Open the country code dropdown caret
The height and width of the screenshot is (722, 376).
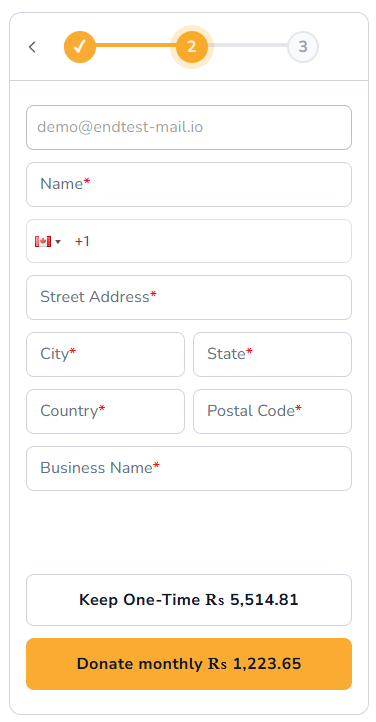(x=58, y=242)
